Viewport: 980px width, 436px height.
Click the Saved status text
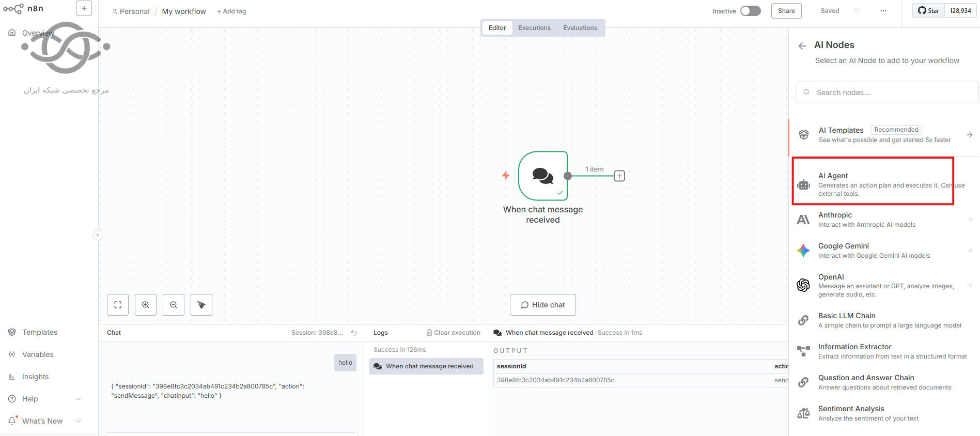pyautogui.click(x=830, y=11)
